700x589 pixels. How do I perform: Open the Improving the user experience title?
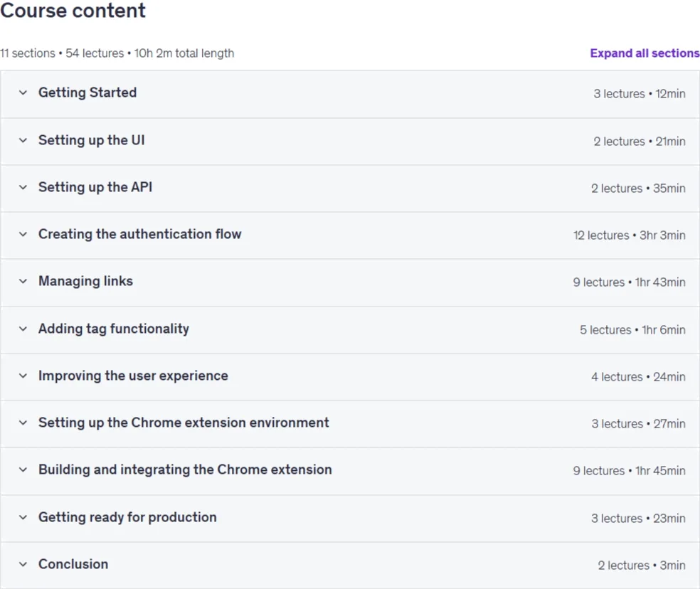pyautogui.click(x=133, y=376)
